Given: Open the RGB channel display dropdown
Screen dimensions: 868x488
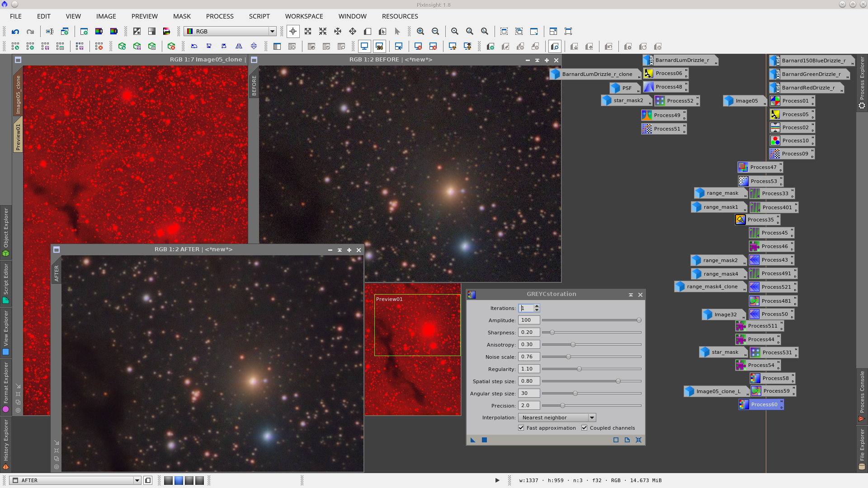Looking at the screenshot, I should pyautogui.click(x=272, y=32).
